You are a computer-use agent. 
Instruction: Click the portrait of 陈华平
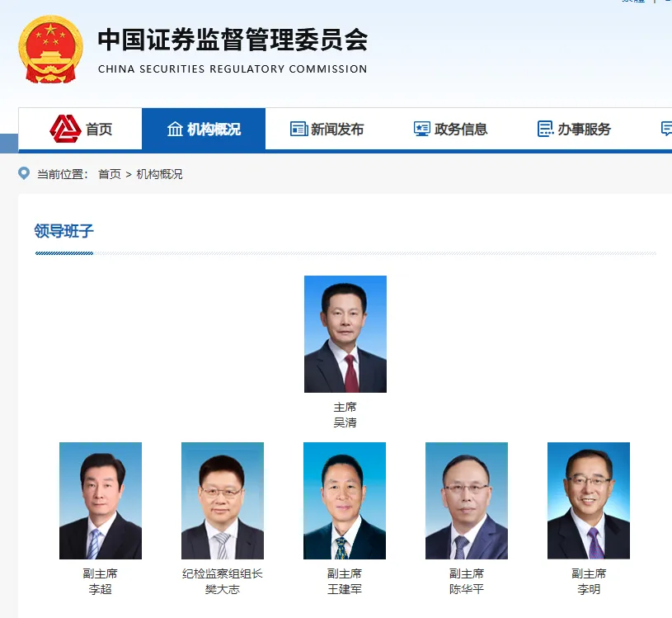coord(467,501)
